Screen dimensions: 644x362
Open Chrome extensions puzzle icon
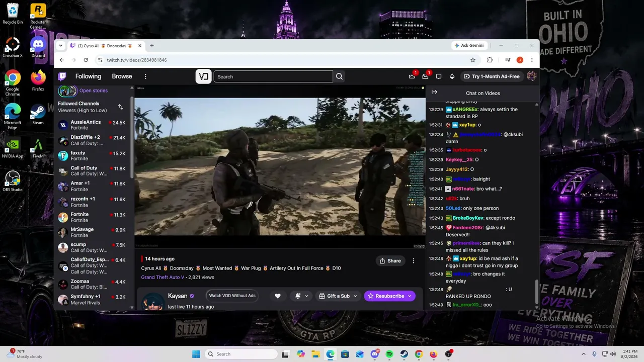[490, 60]
